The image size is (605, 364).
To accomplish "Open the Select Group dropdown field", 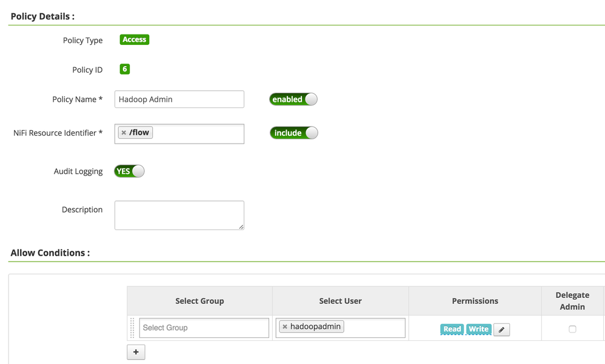I will click(x=204, y=328).
